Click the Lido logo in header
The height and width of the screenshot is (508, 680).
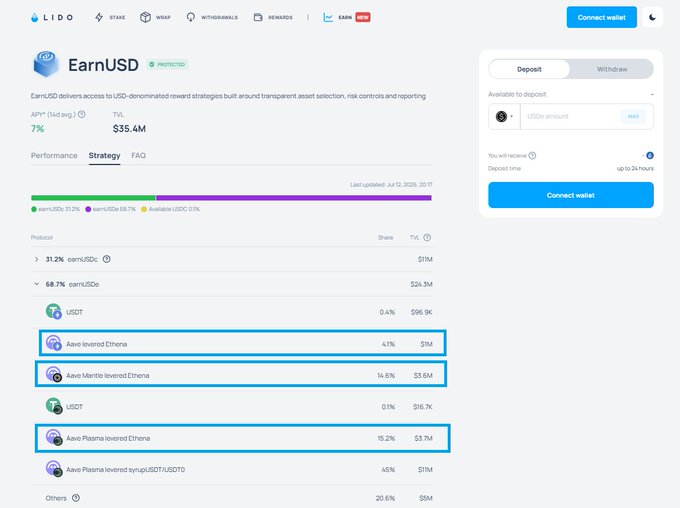52,17
